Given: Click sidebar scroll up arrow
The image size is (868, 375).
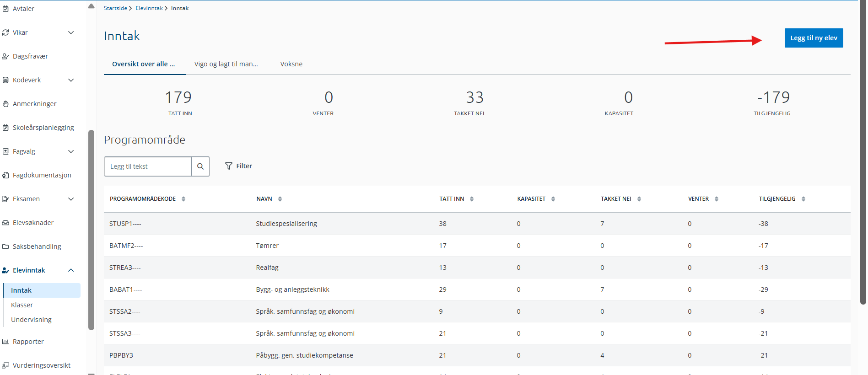Looking at the screenshot, I should [x=91, y=6].
